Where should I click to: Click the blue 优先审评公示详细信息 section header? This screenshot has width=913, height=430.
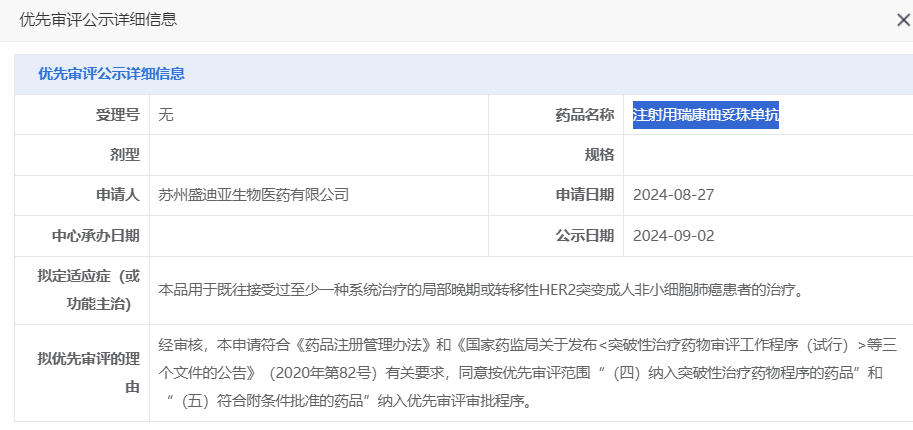coord(111,74)
